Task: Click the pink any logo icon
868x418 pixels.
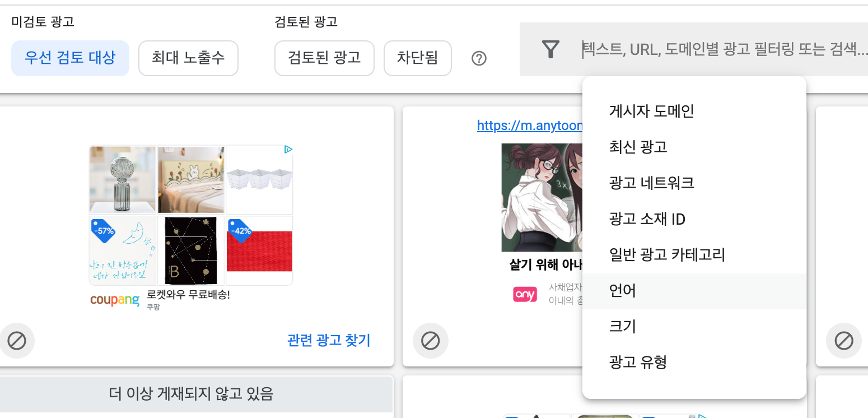Action: click(525, 294)
